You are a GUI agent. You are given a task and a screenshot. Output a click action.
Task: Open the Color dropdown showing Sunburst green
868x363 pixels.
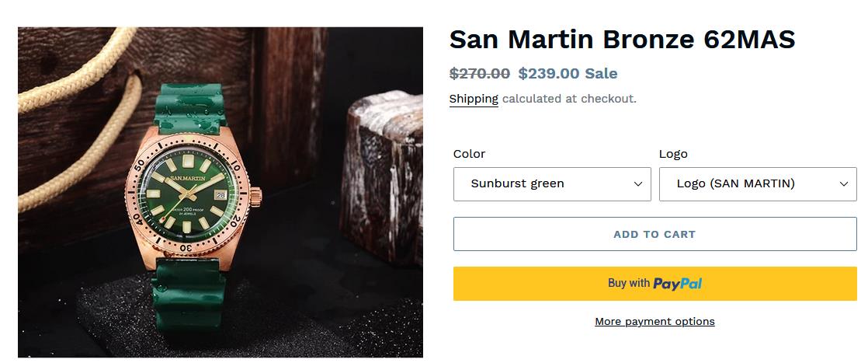[551, 183]
